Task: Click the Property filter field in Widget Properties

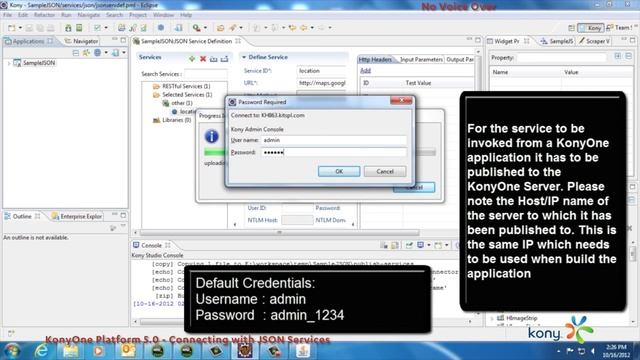Action: (x=562, y=58)
